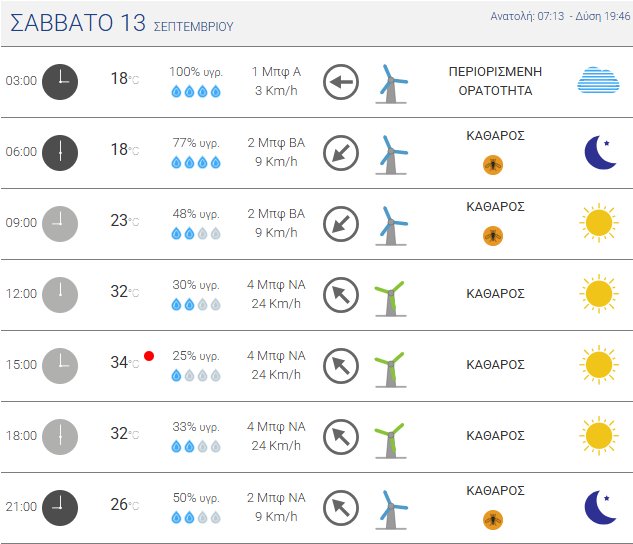The image size is (633, 544).
Task: Click the mosquito warning icon at 06:00
Action: (493, 165)
